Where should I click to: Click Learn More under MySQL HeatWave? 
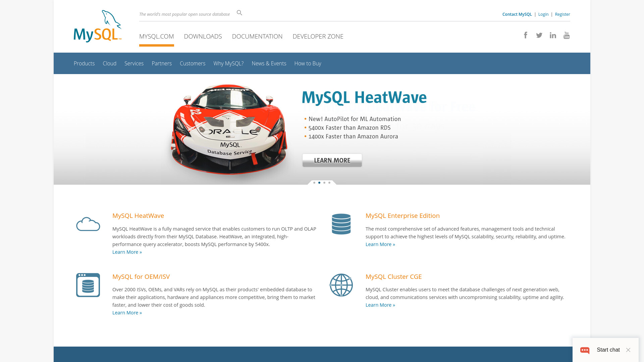point(127,252)
